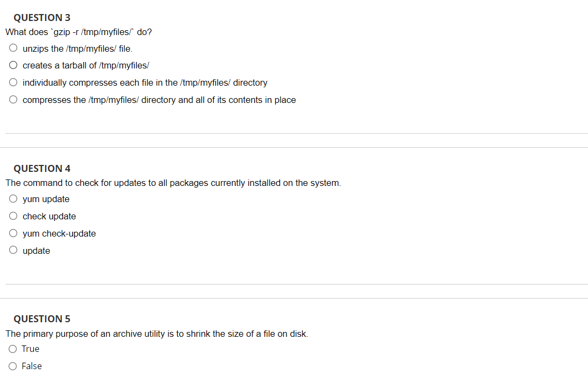
Task: Click the QUESTION 3 heading
Action: click(42, 18)
